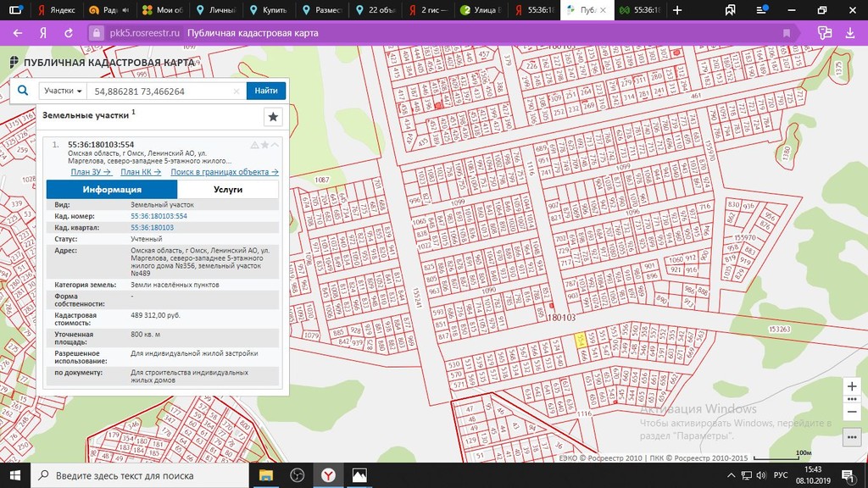Viewport: 868px width, 488px height.
Task: Open cadastral quarter 55:36:180103 link
Action: click(x=152, y=228)
